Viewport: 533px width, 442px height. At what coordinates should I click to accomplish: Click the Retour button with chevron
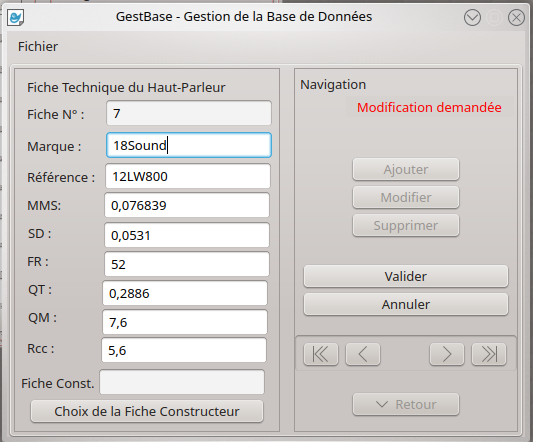click(406, 404)
